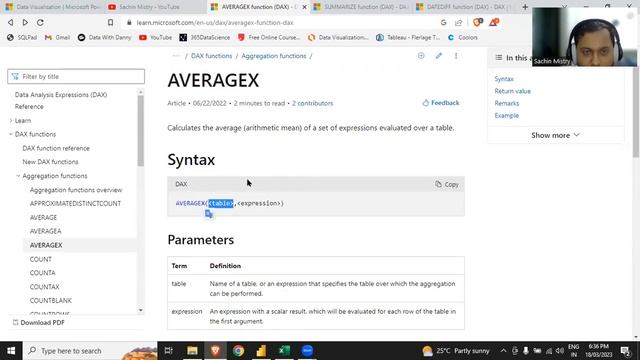Switch to the SUMMARIZE function tab
This screenshot has width=640, height=360.
[361, 7]
